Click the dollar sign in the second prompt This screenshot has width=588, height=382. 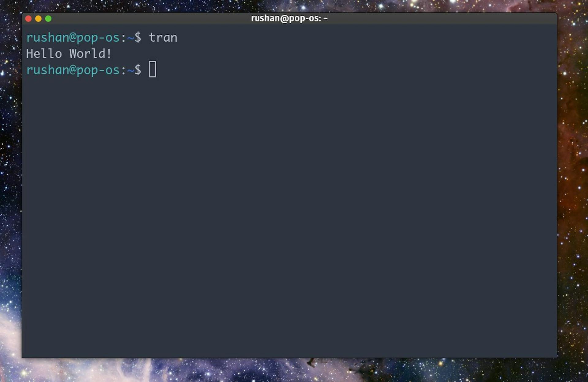pos(137,70)
